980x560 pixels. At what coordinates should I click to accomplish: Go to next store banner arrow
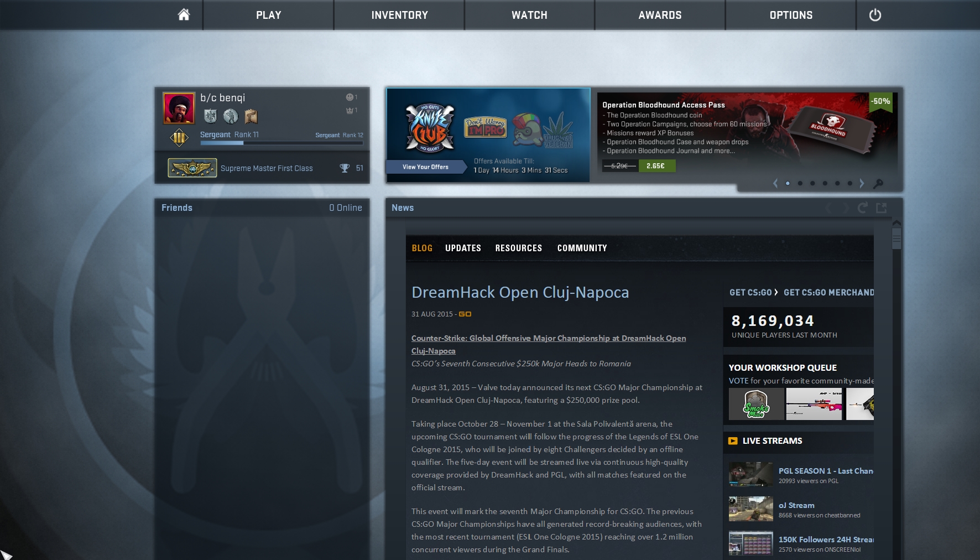[862, 183]
